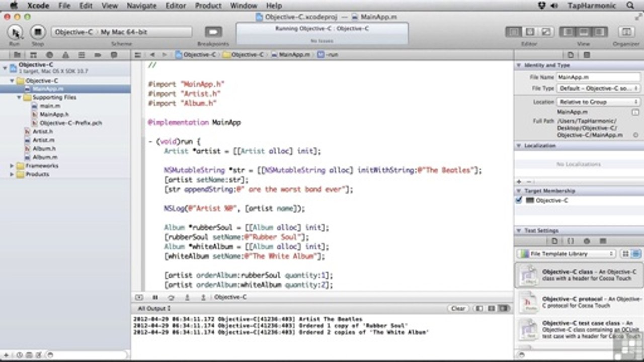Screen dimensions: 644x362
Task: Show the Breakpoint navigator
Action: [98, 55]
